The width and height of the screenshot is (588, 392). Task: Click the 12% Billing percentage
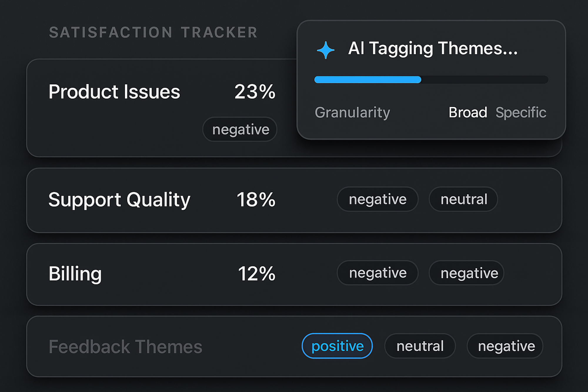[256, 273]
